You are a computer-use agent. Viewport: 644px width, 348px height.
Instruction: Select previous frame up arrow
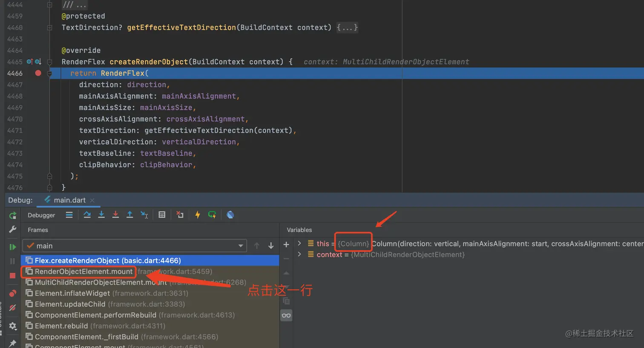(256, 246)
